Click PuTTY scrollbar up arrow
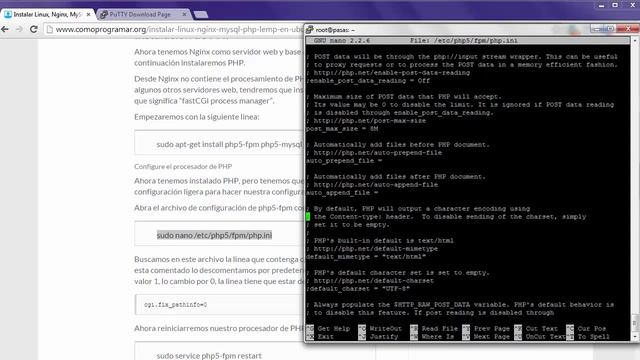Screen dimensions: 640x360 634,41
